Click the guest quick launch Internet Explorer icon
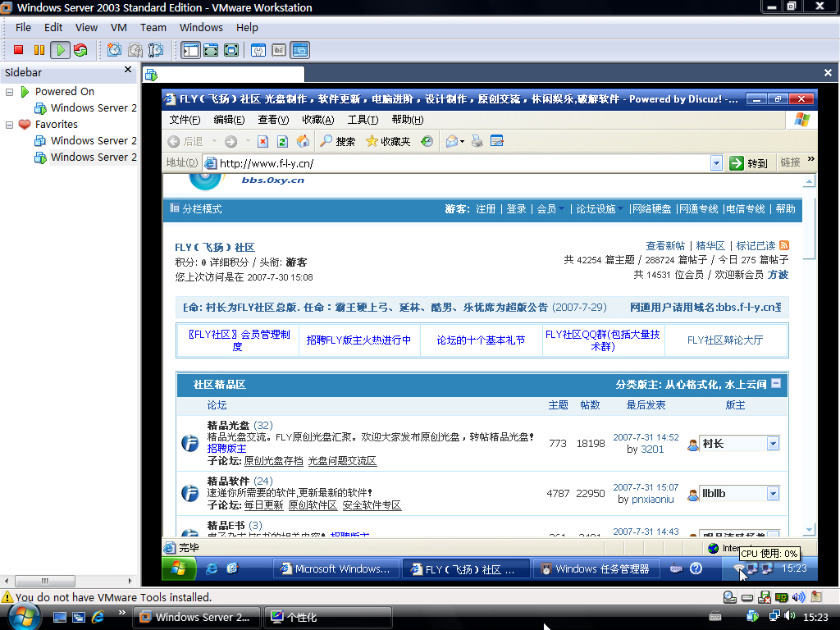The image size is (840, 630). pyautogui.click(x=212, y=568)
